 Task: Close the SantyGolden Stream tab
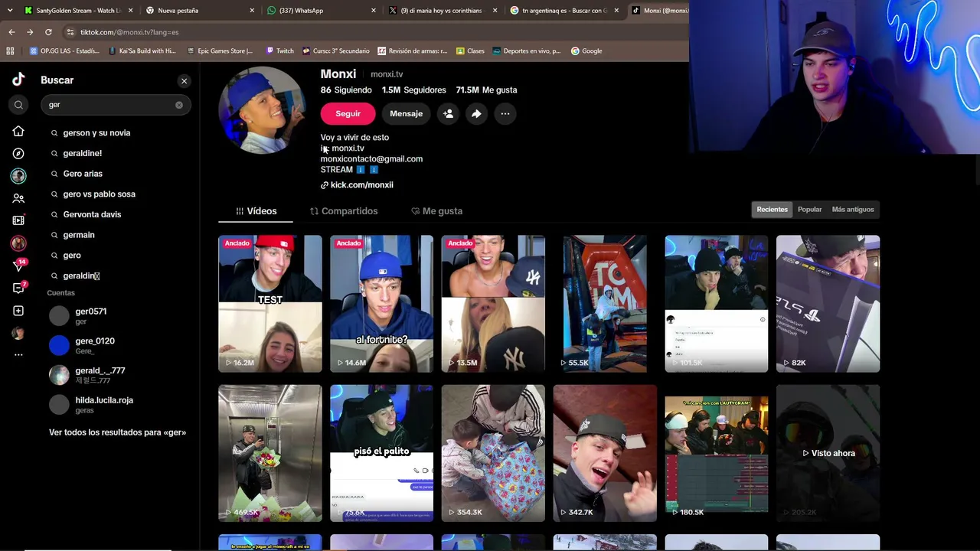(x=131, y=11)
